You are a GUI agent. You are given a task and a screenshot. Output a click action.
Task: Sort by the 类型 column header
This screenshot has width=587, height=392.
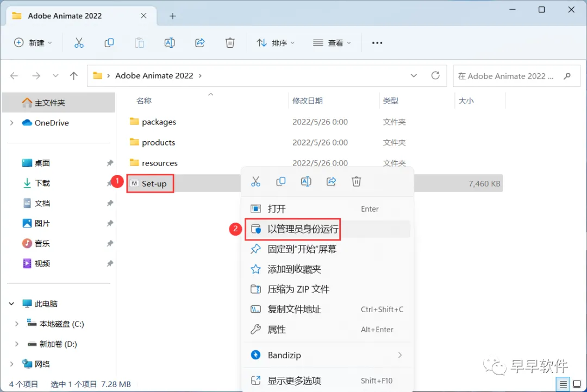coord(390,101)
